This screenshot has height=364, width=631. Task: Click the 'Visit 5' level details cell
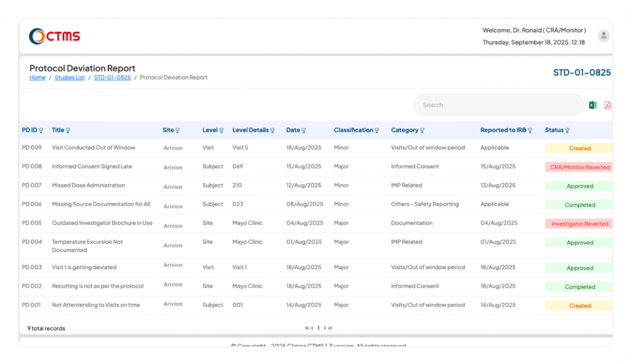pyautogui.click(x=240, y=148)
